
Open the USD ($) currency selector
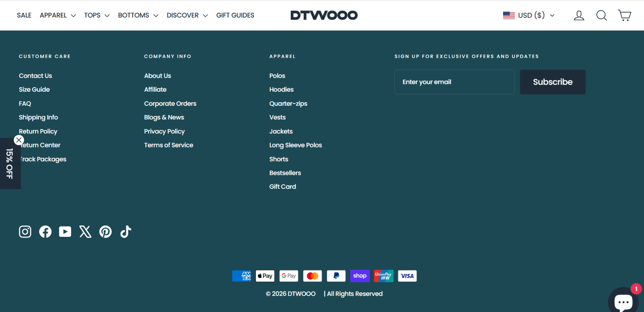[528, 15]
